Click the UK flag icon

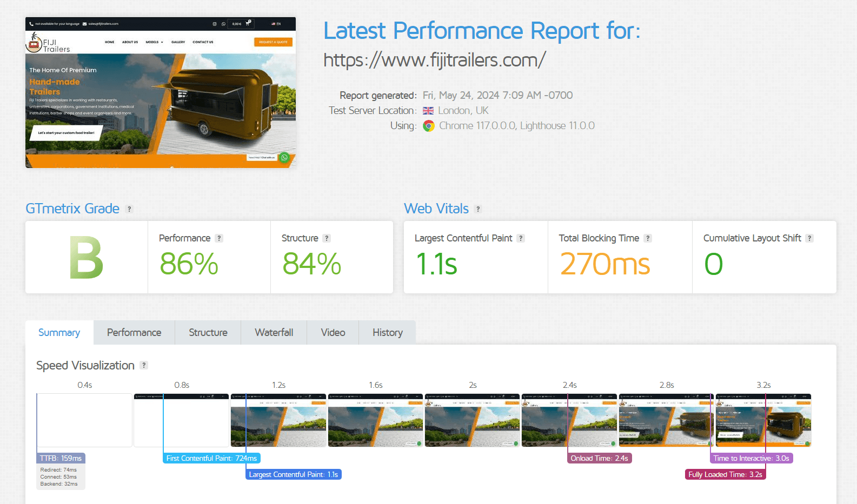428,111
